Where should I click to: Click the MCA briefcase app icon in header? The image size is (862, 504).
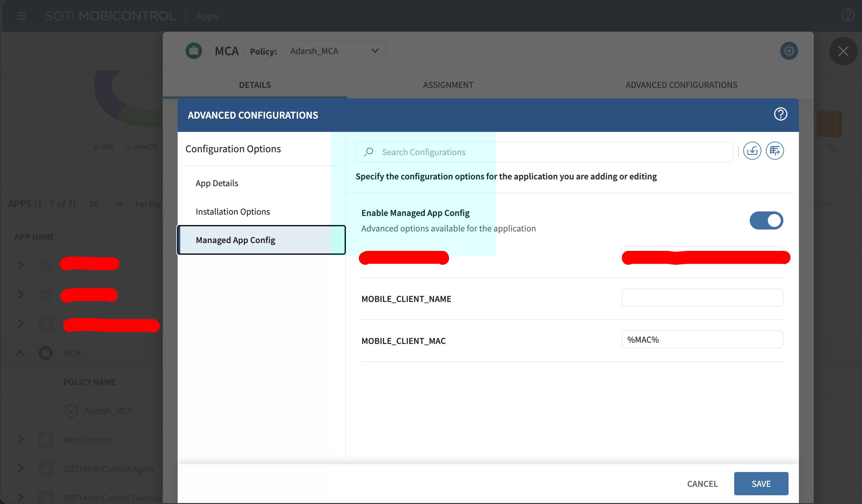coord(193,51)
